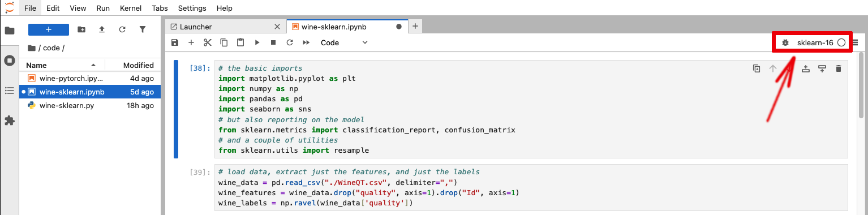This screenshot has height=215, width=868.
Task: Open the Running Terminals and Kernels sidebar
Action: [x=10, y=60]
